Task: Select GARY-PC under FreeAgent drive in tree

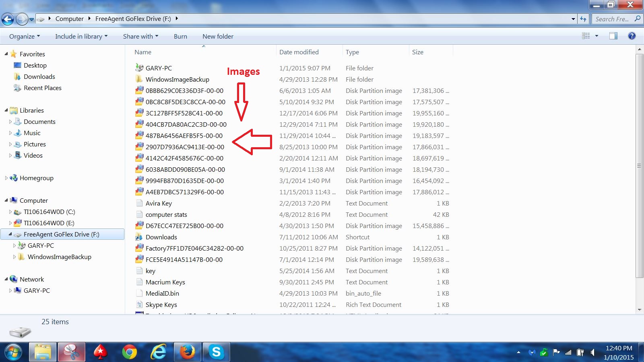Action: [x=40, y=245]
